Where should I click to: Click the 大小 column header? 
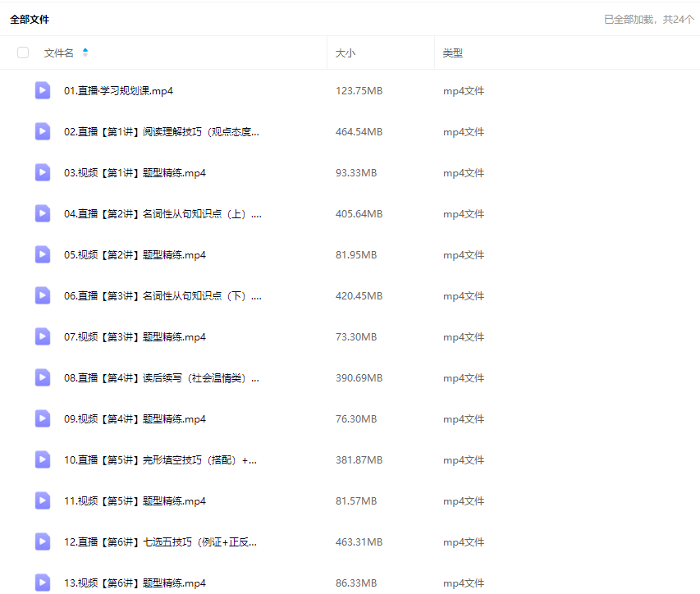pos(345,53)
